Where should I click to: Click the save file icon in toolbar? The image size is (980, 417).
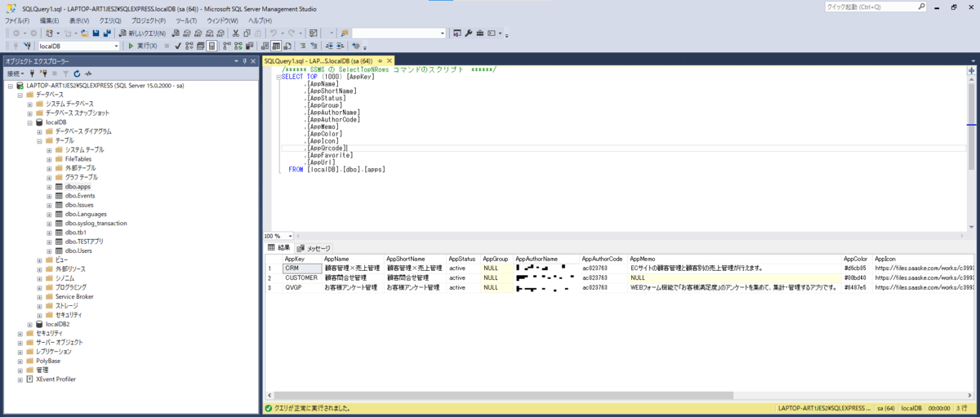tap(96, 33)
